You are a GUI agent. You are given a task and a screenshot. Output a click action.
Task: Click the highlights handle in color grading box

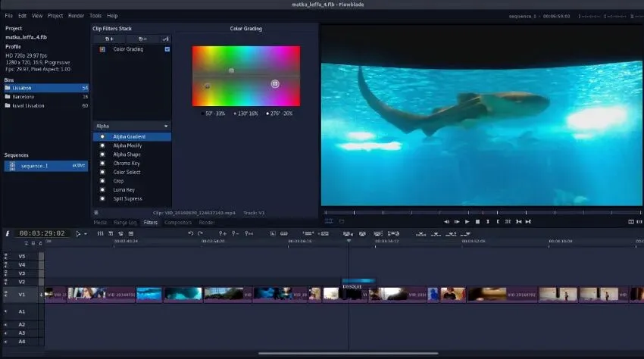[x=275, y=84]
